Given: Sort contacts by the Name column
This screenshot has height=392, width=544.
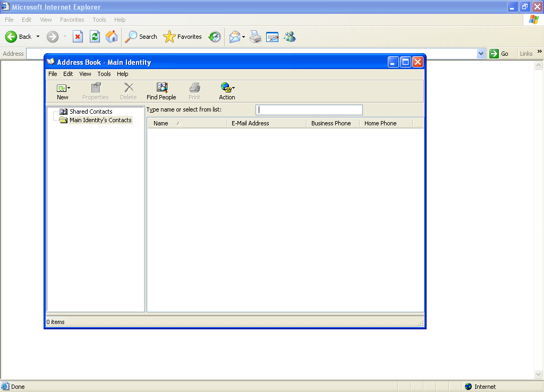Looking at the screenshot, I should pos(187,123).
